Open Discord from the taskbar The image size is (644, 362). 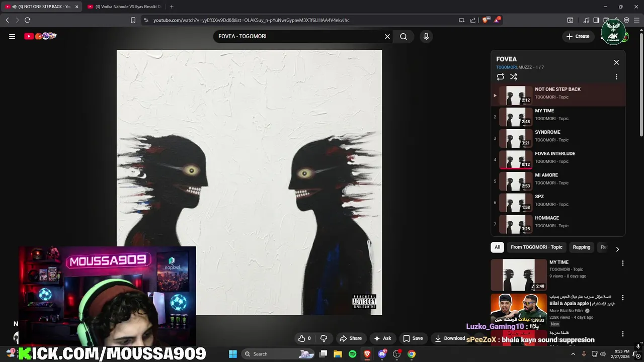click(382, 354)
